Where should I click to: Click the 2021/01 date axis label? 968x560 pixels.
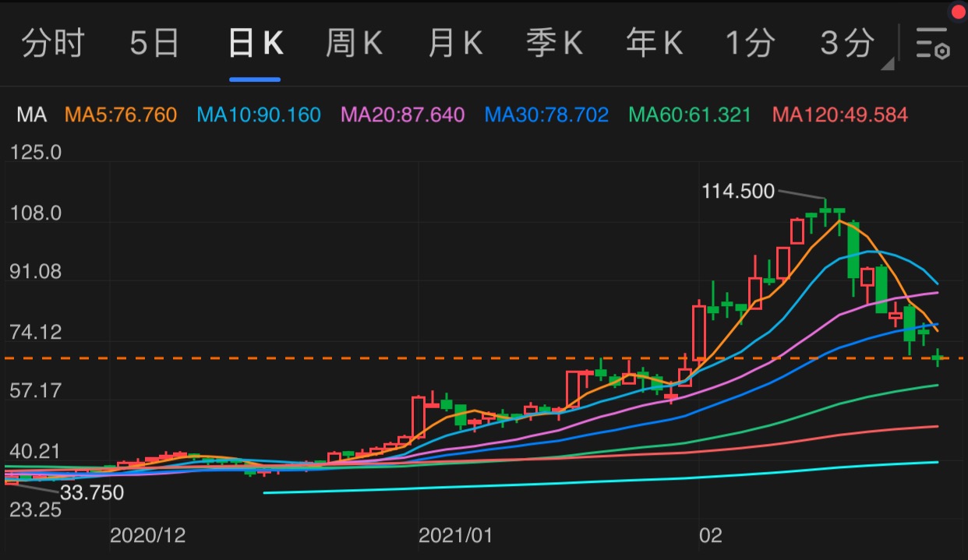click(456, 535)
